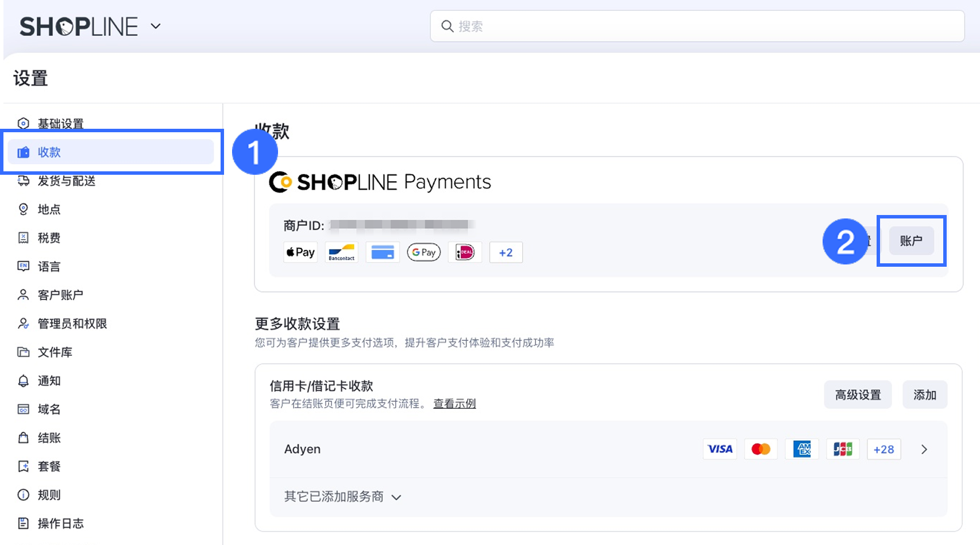Click the 套餐 plan icon
The height and width of the screenshot is (545, 980).
23,466
